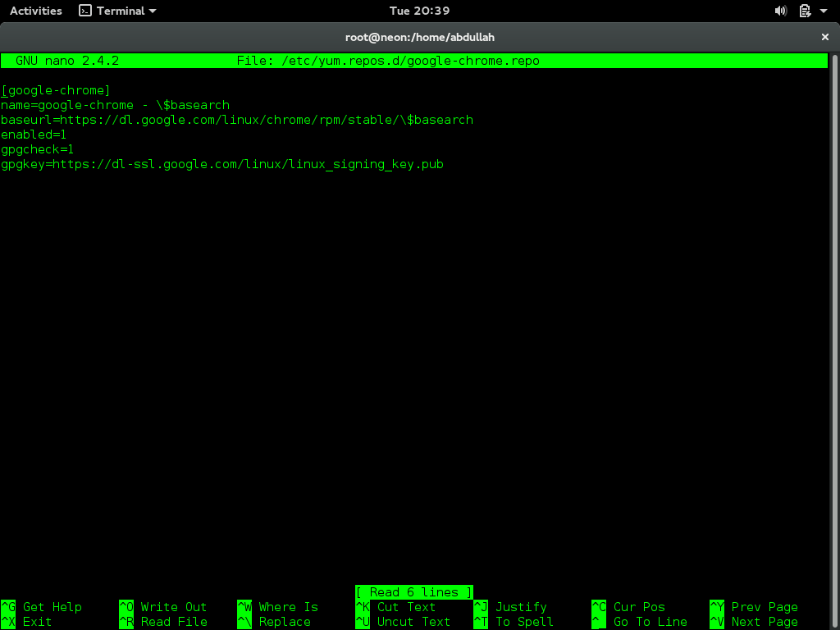
Task: Expand the system menu arrow
Action: point(824,11)
